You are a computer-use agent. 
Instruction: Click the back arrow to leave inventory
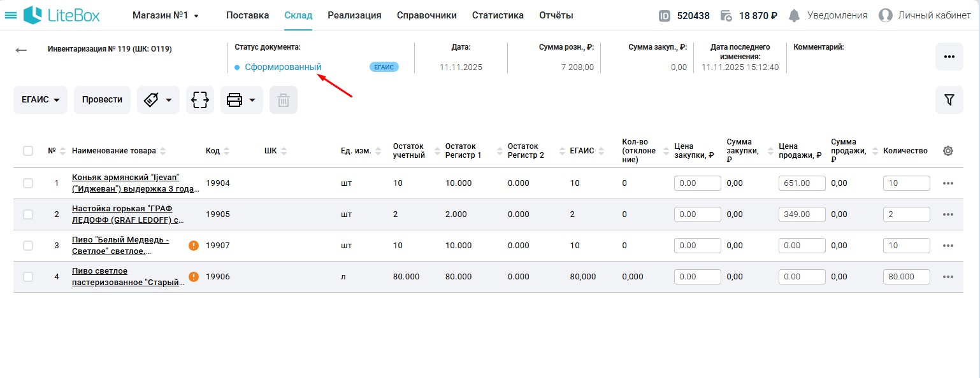(x=21, y=50)
